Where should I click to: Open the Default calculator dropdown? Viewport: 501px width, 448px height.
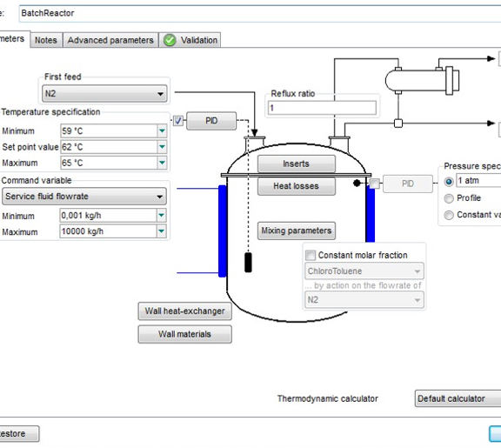(x=458, y=398)
